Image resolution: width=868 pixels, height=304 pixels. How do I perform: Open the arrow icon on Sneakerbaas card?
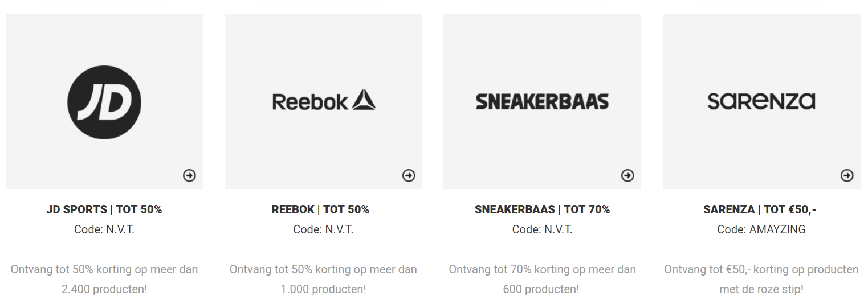(x=627, y=175)
